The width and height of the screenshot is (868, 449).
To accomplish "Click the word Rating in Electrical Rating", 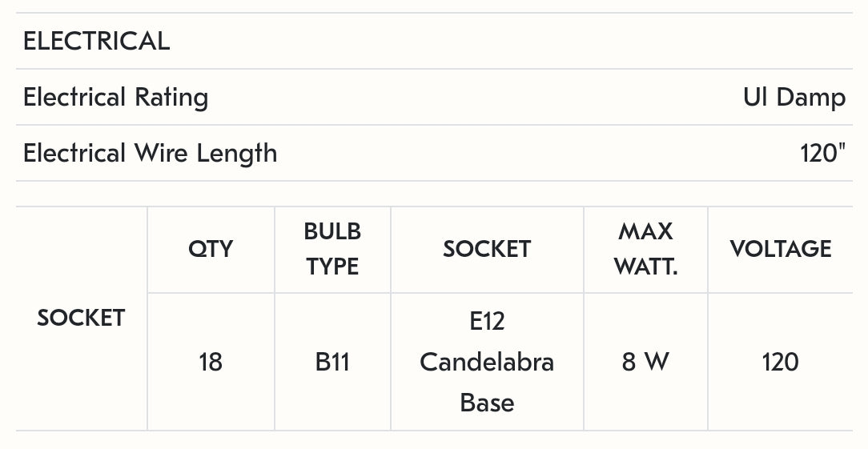I will coord(171,98).
